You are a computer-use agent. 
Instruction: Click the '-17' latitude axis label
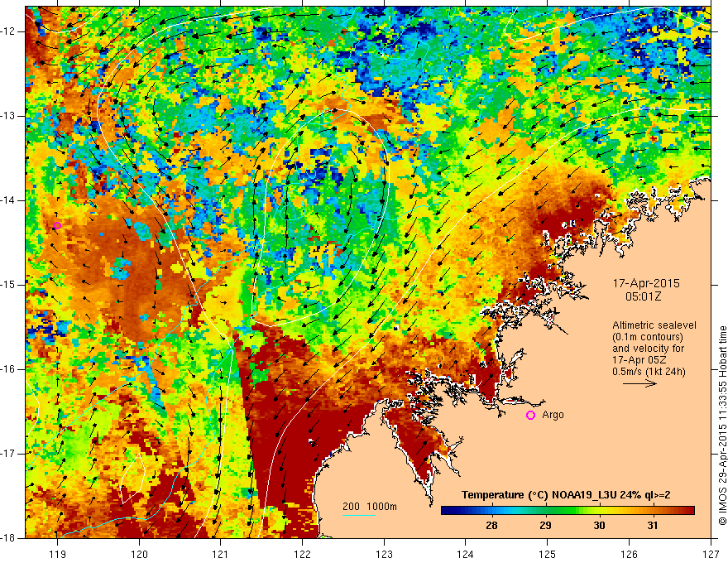tap(9, 454)
